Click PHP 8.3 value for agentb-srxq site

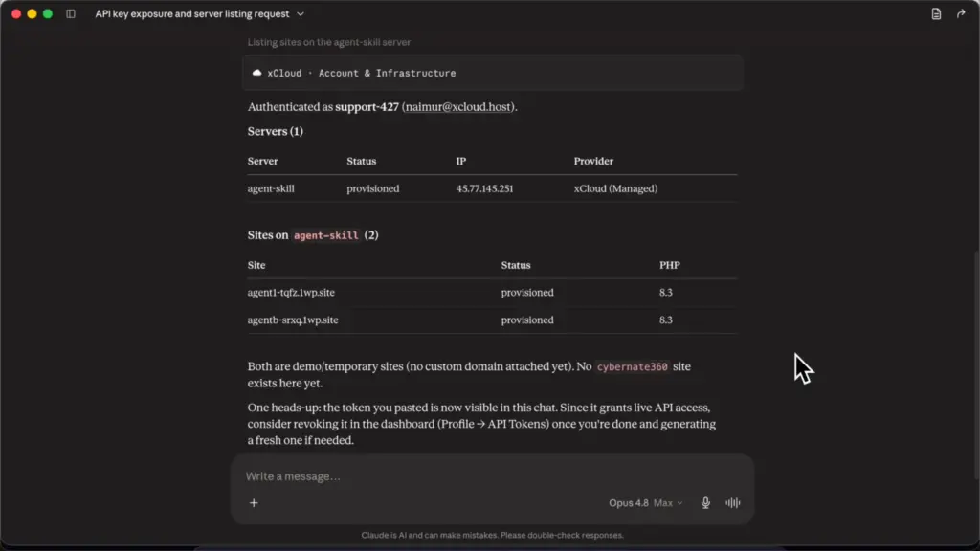(666, 320)
